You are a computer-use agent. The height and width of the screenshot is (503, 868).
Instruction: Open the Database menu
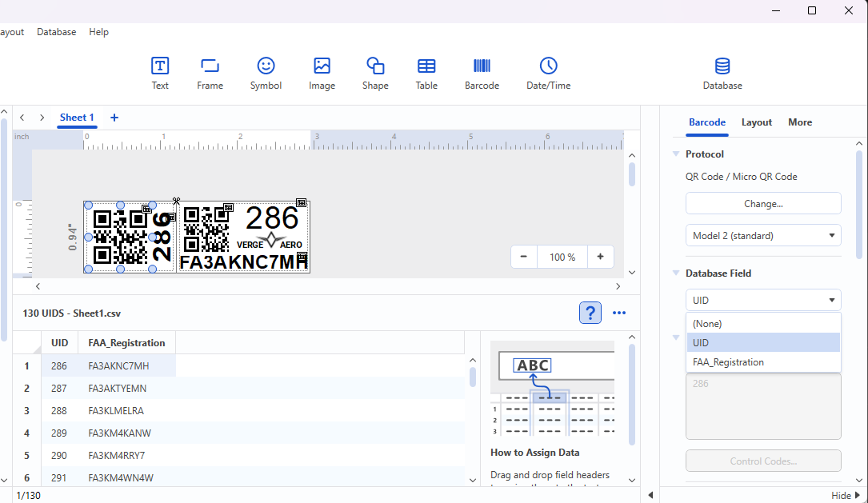point(56,32)
